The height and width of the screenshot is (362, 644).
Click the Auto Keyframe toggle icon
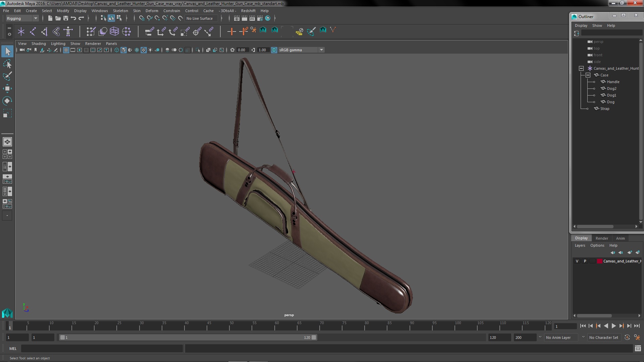pyautogui.click(x=627, y=338)
